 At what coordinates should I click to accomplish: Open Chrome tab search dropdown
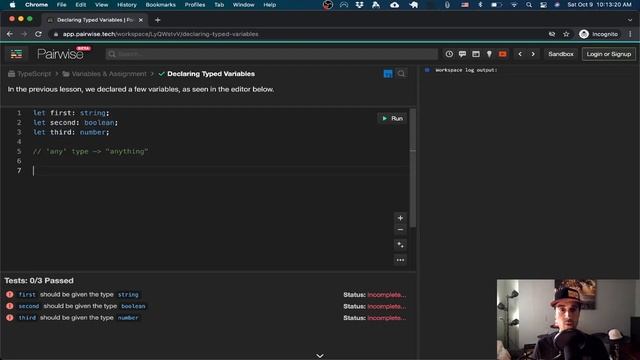[x=630, y=20]
